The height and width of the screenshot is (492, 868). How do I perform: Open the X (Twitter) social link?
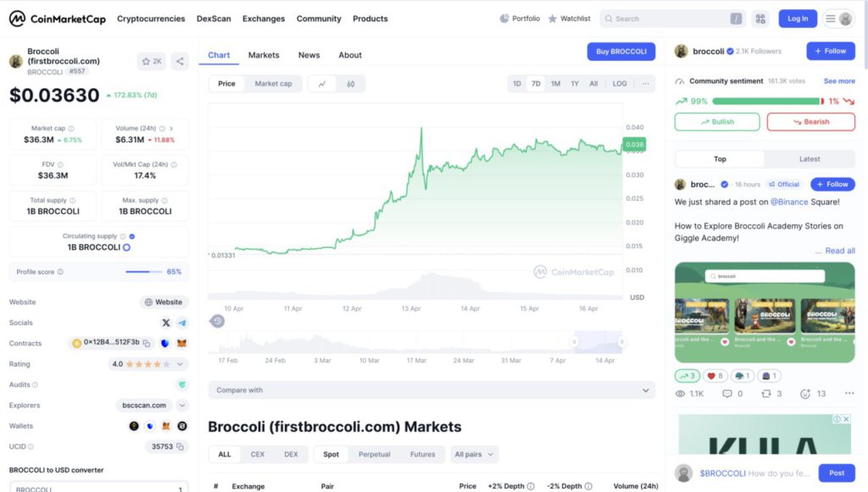tap(166, 323)
